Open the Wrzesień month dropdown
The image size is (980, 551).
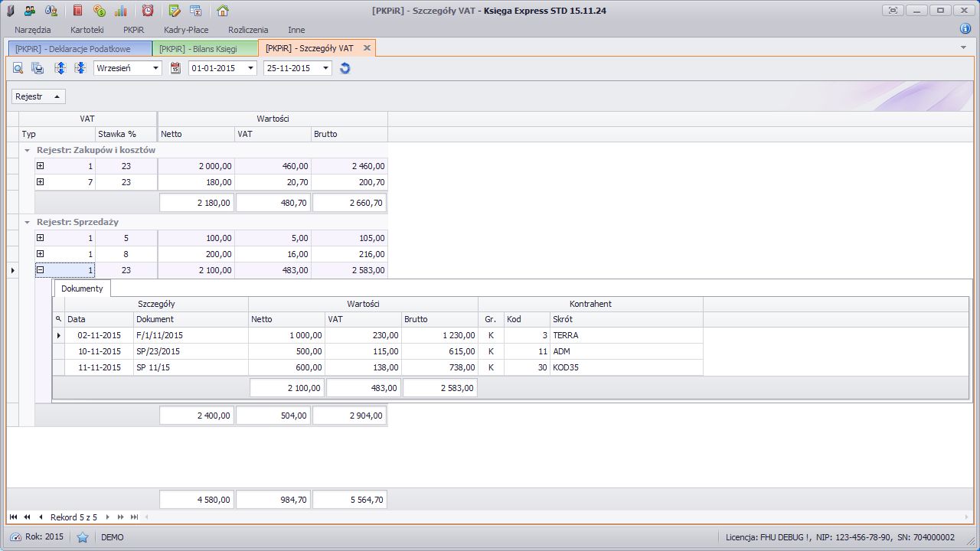point(156,68)
